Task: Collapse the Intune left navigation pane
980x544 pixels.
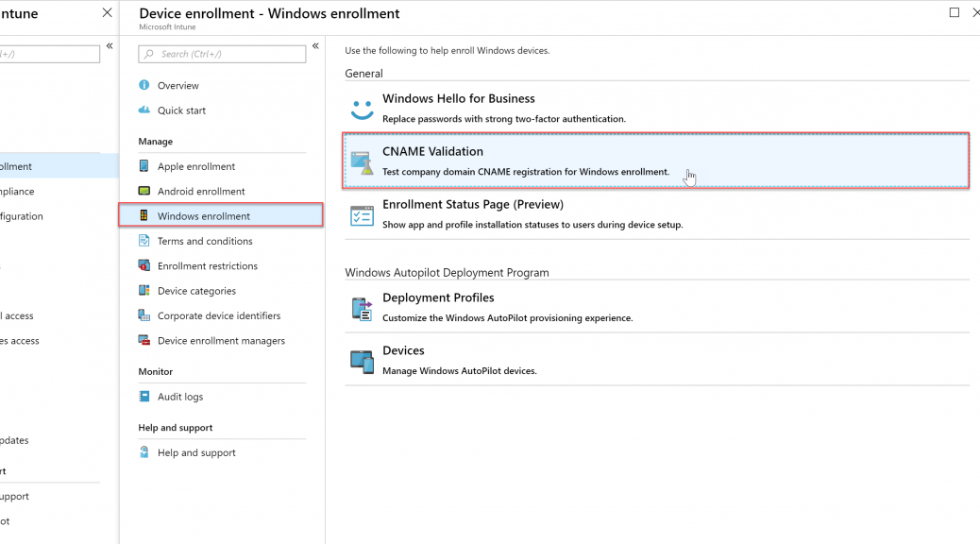Action: [x=110, y=45]
